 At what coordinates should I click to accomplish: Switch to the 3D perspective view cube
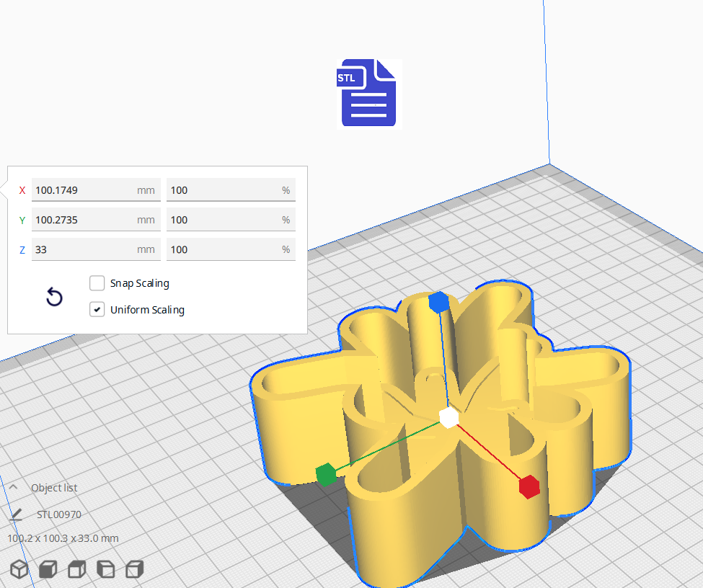coord(19,569)
